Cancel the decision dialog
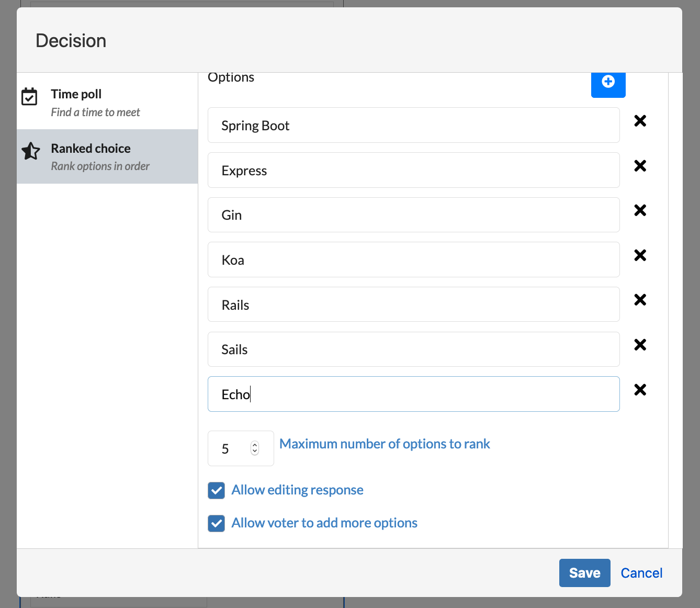700x608 pixels. click(x=641, y=573)
